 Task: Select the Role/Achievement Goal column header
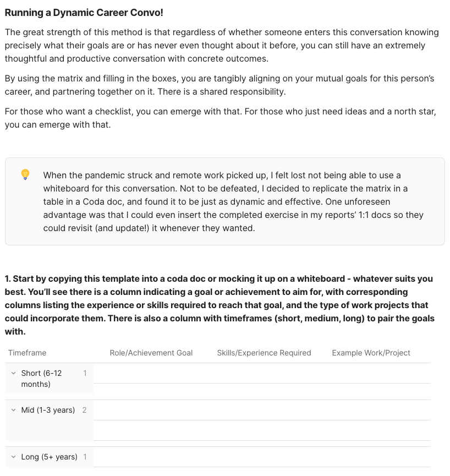pos(151,353)
